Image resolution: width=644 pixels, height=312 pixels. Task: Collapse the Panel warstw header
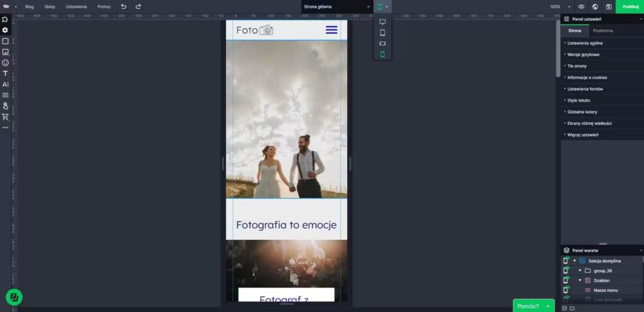641,250
